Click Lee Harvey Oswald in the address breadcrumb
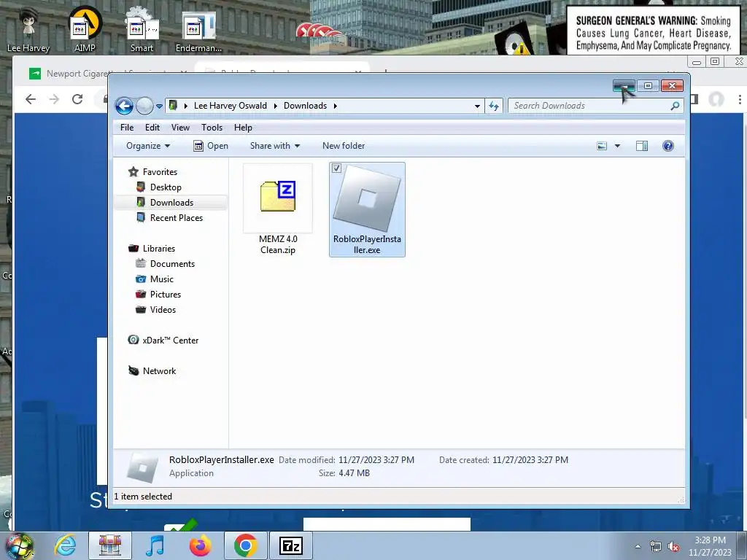 [230, 106]
